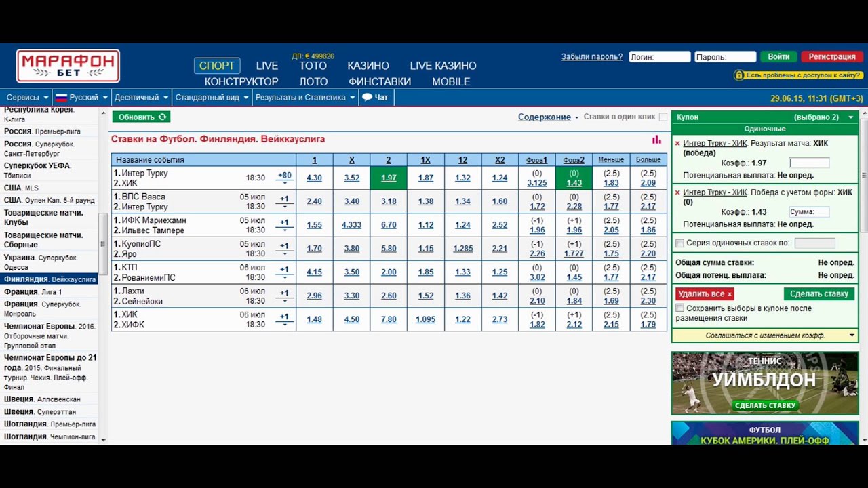Open the Русский language dropdown
The height and width of the screenshot is (488, 868).
click(81, 98)
